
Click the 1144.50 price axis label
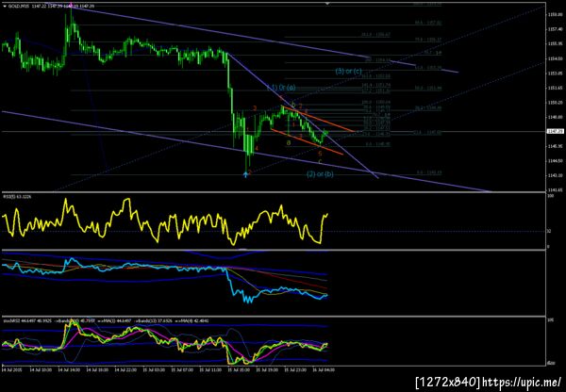click(x=556, y=161)
